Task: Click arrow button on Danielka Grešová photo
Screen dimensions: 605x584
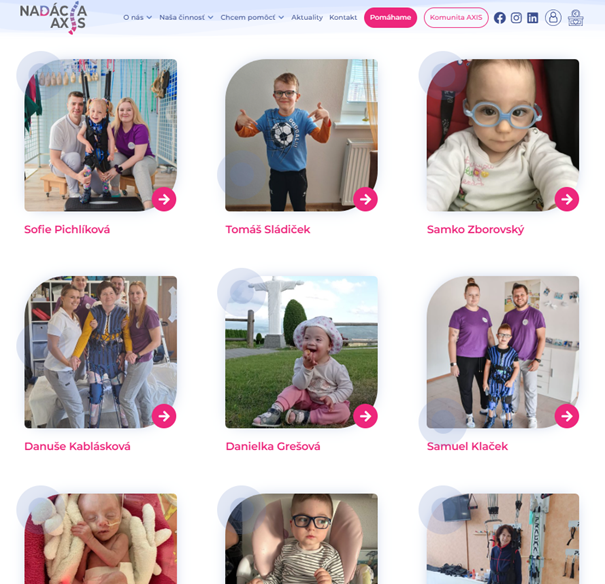Action: point(365,416)
